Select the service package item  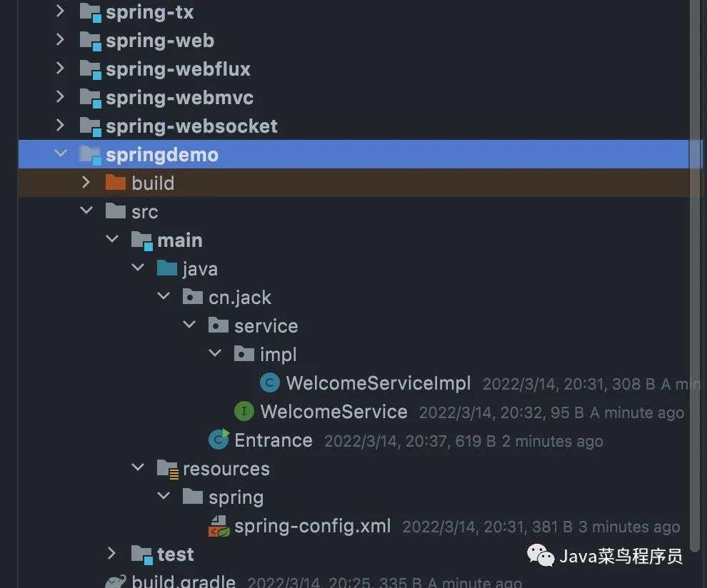coord(266,326)
